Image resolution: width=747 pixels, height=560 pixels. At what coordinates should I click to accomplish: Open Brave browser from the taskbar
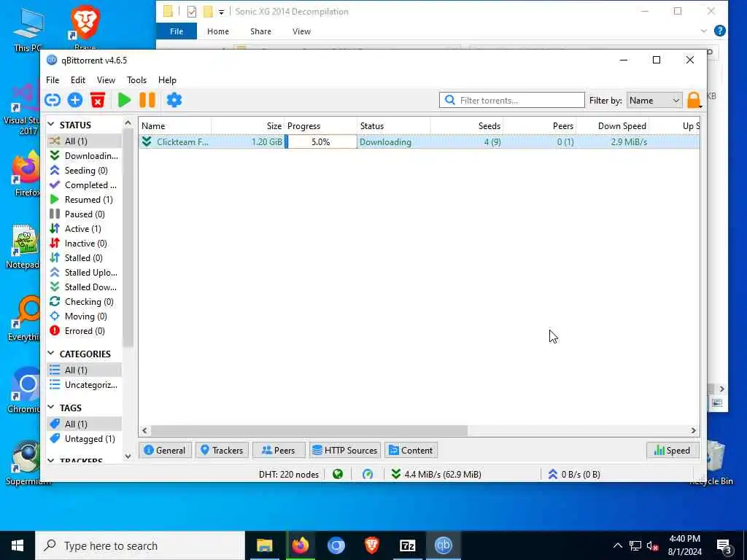[371, 545]
